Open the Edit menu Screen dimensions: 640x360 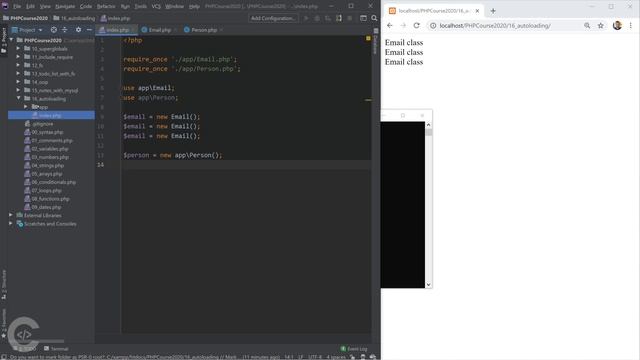point(30,7)
